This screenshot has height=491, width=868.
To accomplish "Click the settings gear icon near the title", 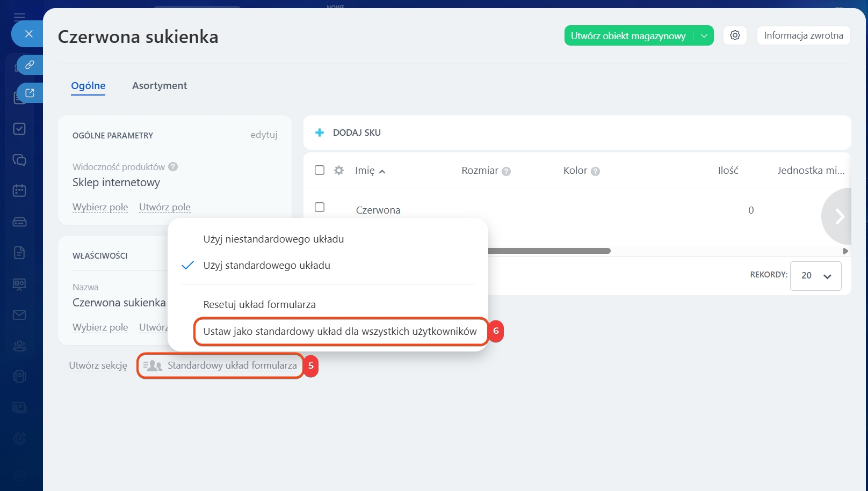I will pyautogui.click(x=735, y=35).
